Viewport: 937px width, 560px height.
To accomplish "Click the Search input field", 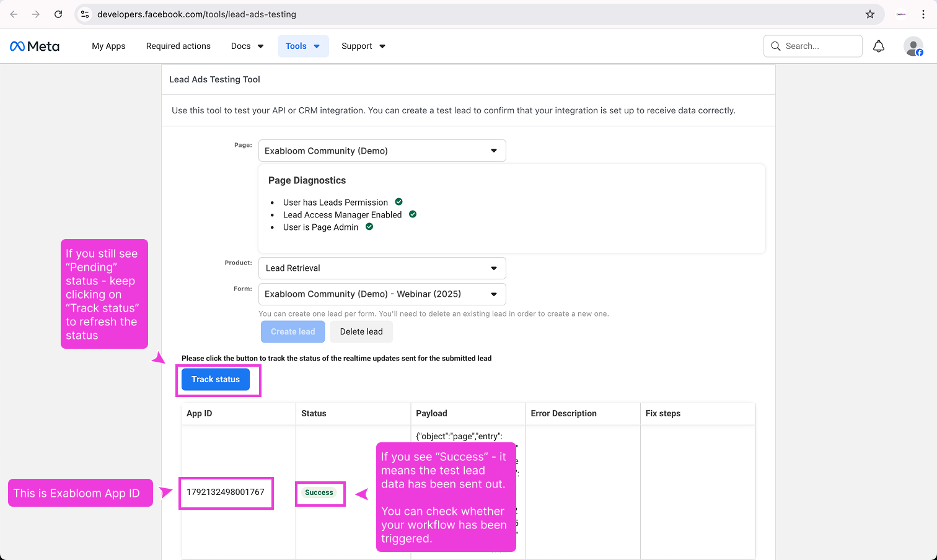I will tap(812, 46).
